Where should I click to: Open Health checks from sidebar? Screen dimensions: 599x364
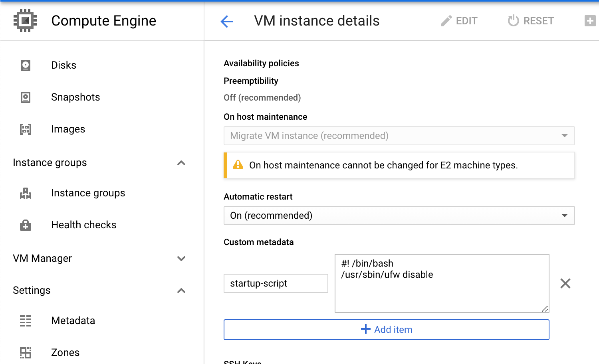83,225
